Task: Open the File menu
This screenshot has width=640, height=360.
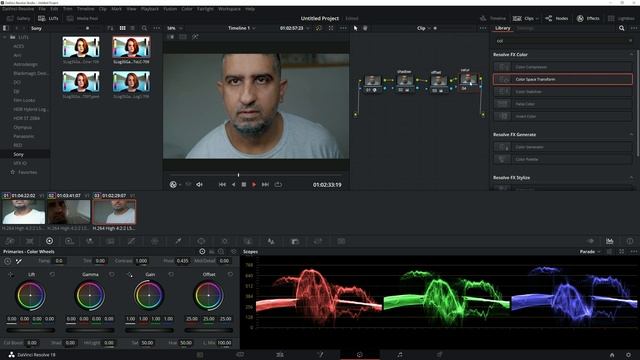Action: tap(42, 9)
